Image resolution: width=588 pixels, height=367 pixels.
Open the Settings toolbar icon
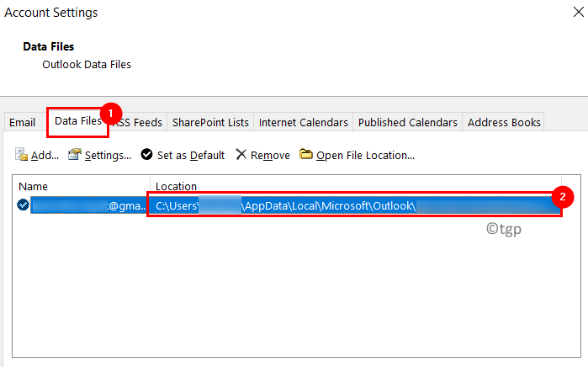(x=75, y=154)
